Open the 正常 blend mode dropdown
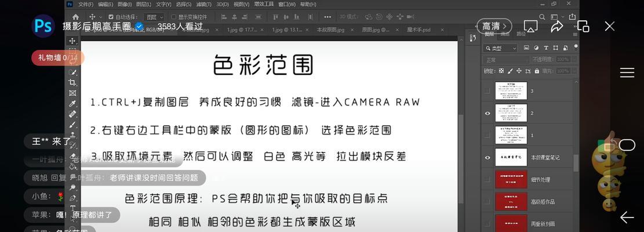Image resolution: width=644 pixels, height=232 pixels. (x=506, y=60)
